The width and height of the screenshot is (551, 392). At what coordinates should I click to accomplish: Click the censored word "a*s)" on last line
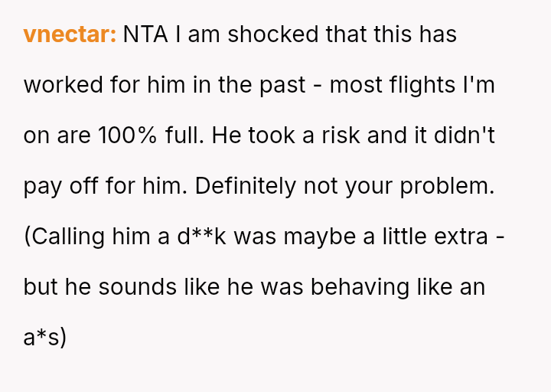[x=45, y=338]
